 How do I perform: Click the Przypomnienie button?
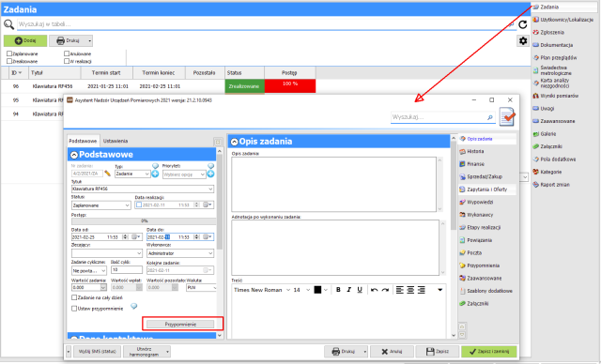180,325
